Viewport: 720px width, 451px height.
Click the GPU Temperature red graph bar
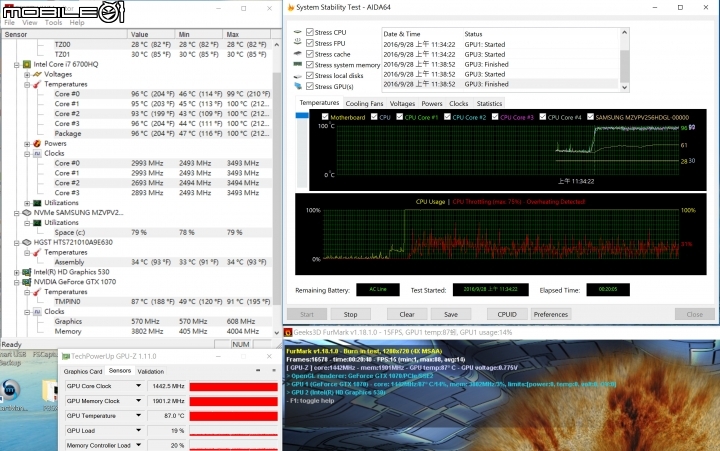point(234,416)
